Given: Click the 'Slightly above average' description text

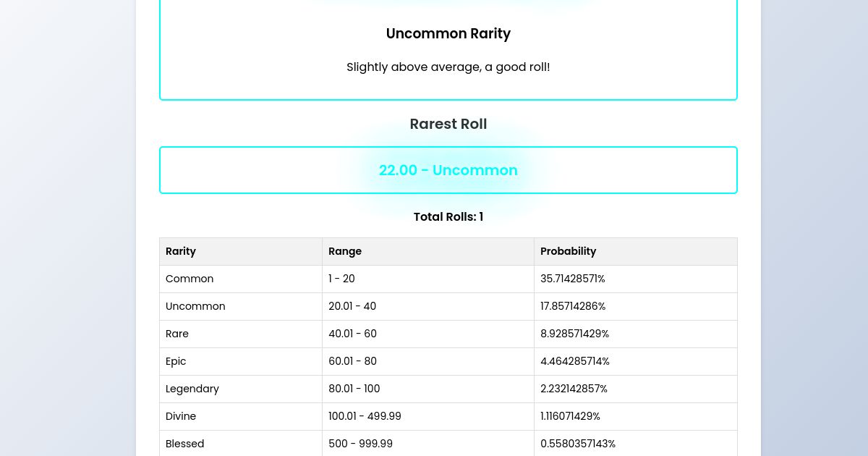Looking at the screenshot, I should pyautogui.click(x=448, y=67).
